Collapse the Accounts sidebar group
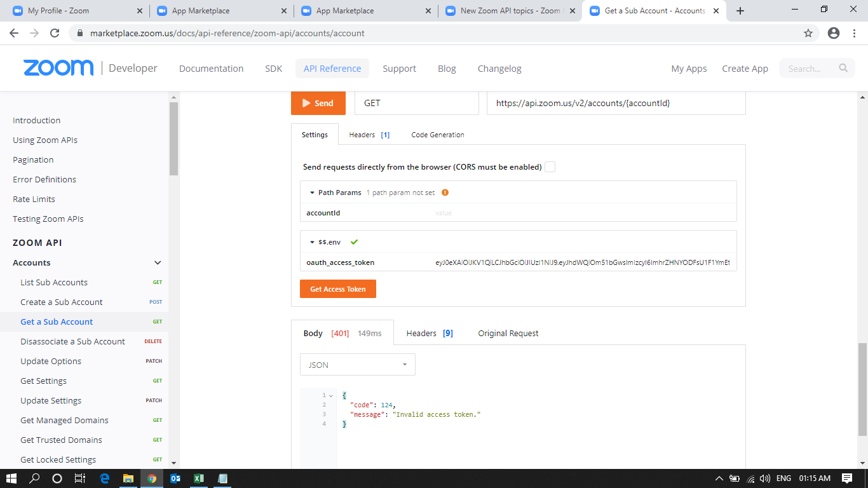Image resolution: width=868 pixels, height=488 pixels. (158, 262)
